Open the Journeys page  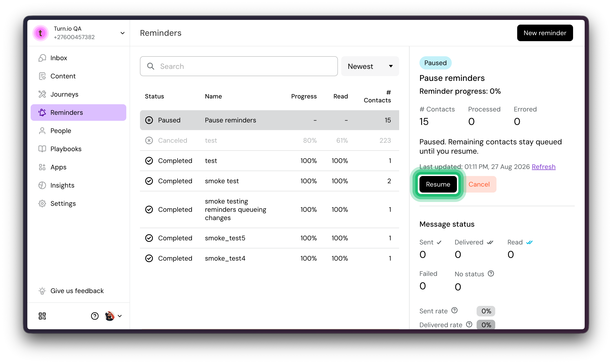click(78, 94)
